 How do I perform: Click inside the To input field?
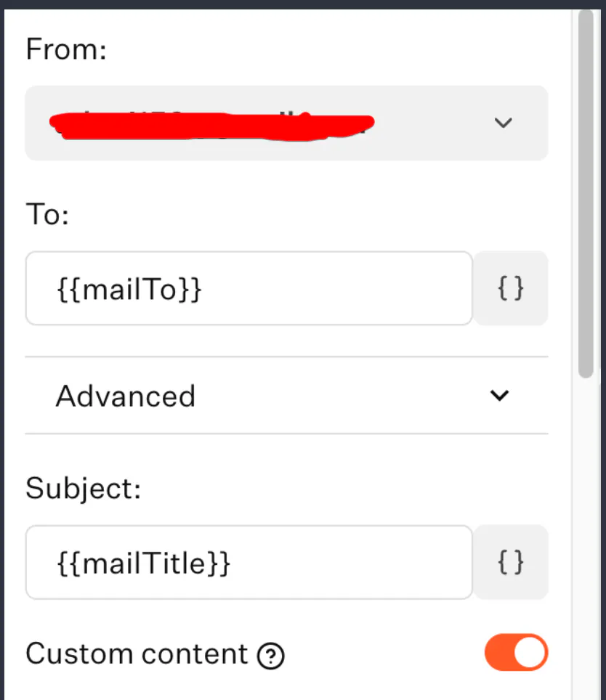pyautogui.click(x=327, y=288)
